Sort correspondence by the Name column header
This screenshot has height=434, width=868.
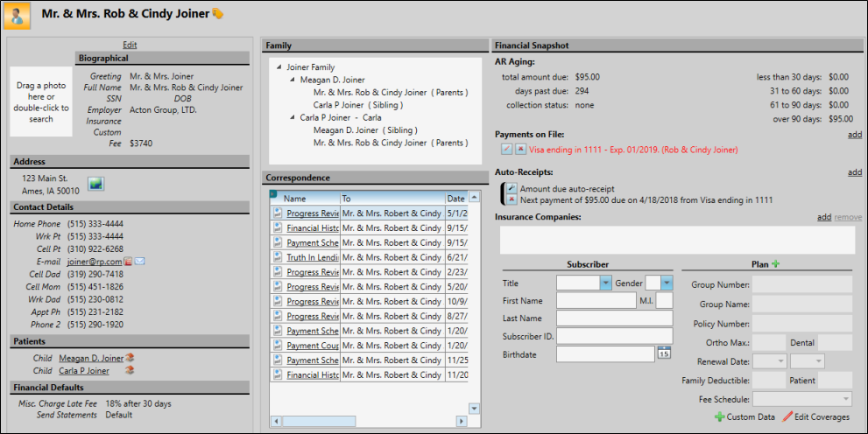(x=307, y=199)
